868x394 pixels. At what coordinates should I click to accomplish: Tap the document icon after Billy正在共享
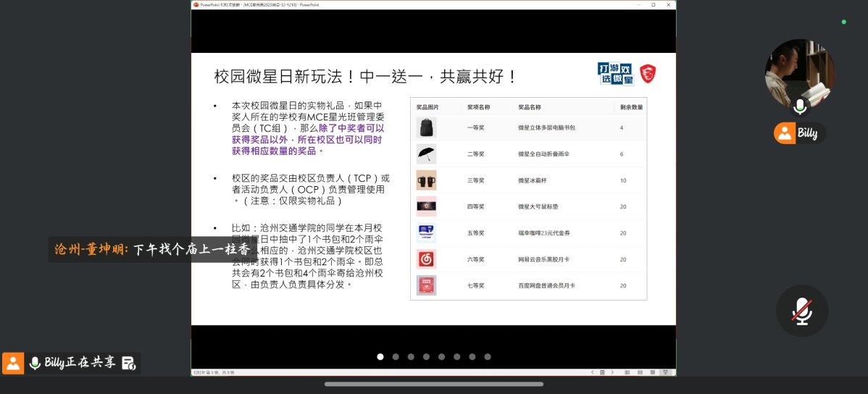coord(128,363)
